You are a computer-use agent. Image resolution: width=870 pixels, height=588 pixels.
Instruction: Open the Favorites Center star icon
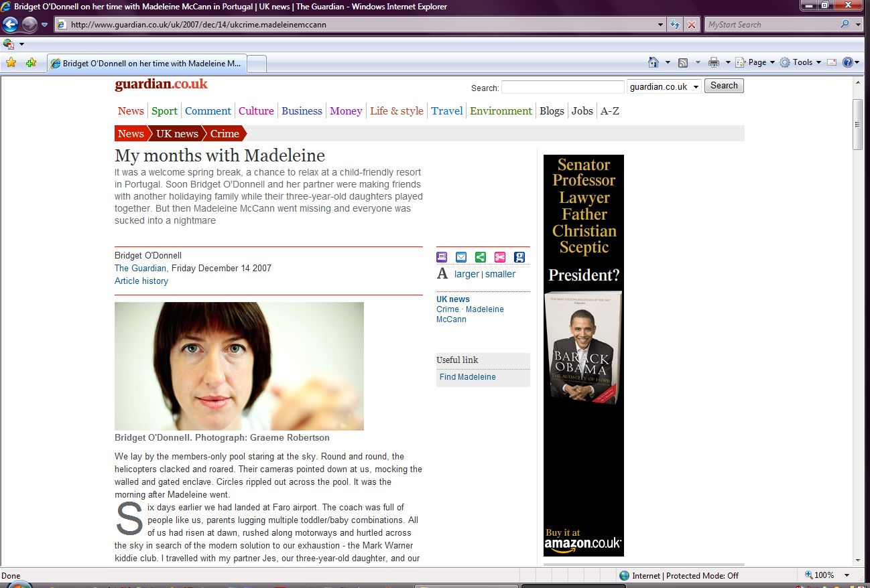pos(11,63)
